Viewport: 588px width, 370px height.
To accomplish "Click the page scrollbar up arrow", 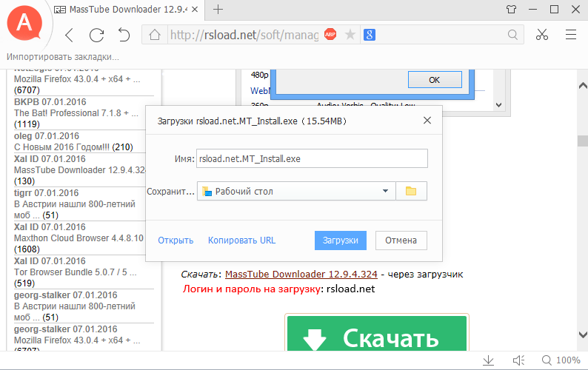I will coord(582,86).
